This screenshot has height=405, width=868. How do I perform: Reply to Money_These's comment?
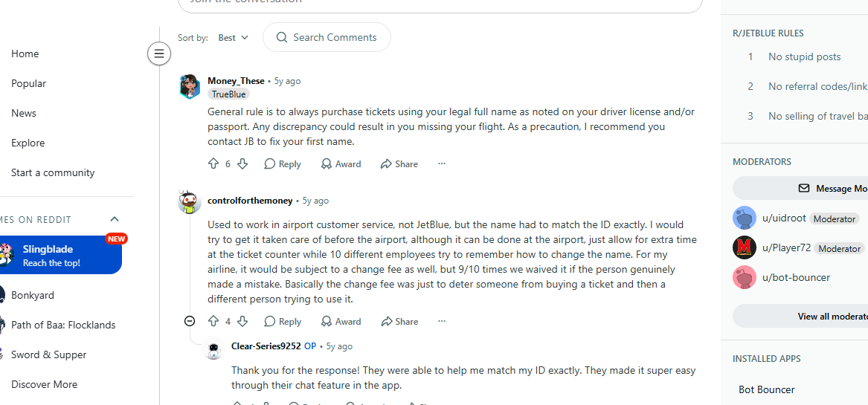click(x=283, y=163)
